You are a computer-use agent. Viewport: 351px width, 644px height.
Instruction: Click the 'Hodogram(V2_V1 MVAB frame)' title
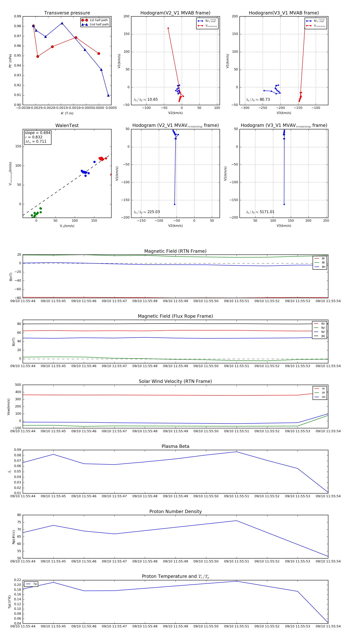(175, 13)
